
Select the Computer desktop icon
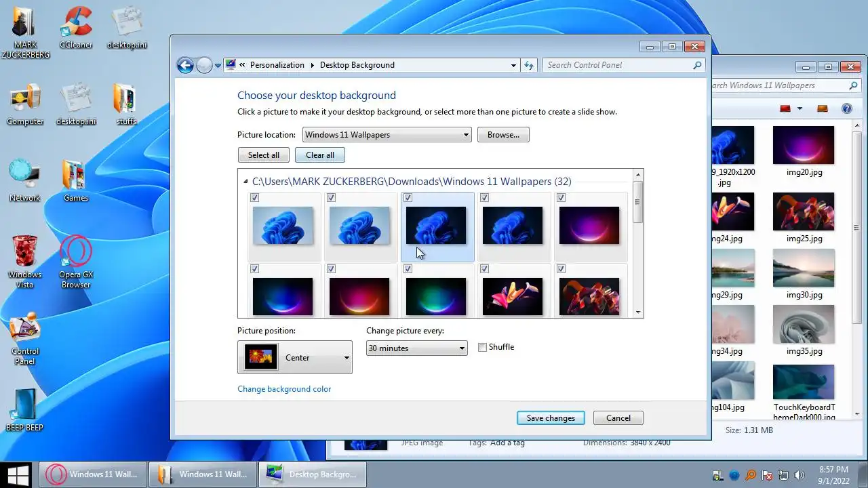25,104
